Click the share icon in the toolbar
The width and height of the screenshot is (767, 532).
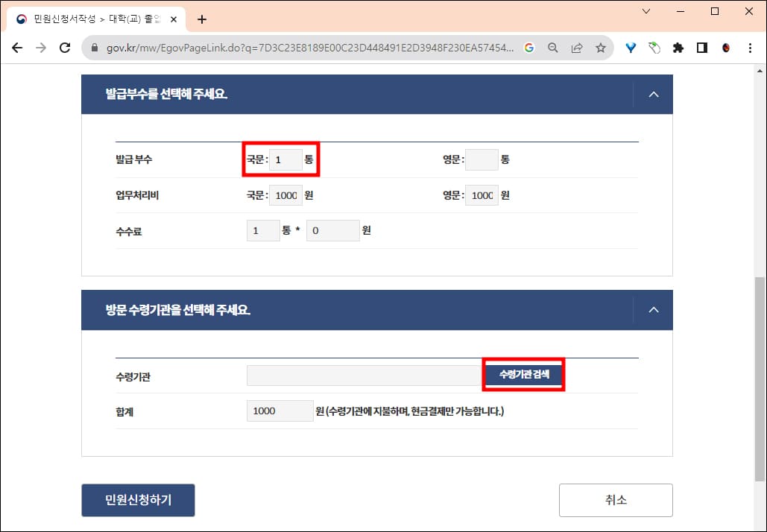pyautogui.click(x=576, y=47)
